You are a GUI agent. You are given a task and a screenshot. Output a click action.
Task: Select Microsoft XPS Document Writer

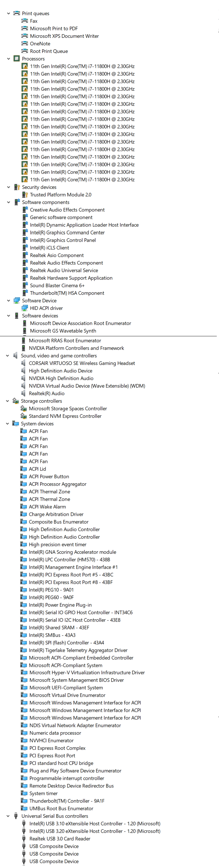pyautogui.click(x=64, y=36)
